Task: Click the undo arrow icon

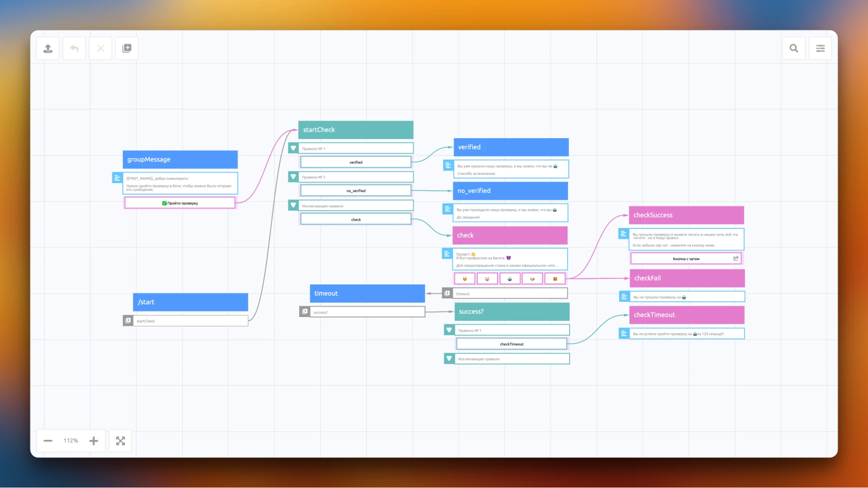Action: [74, 48]
